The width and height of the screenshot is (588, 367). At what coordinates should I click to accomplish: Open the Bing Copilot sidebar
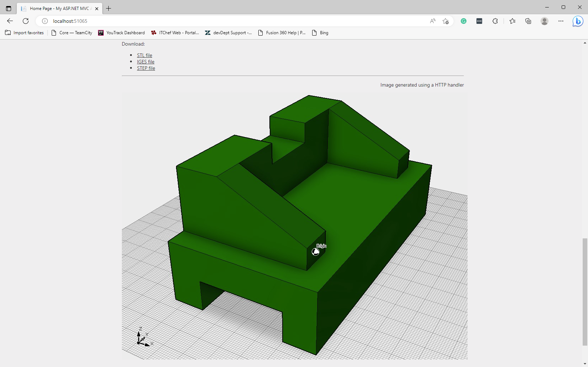577,21
